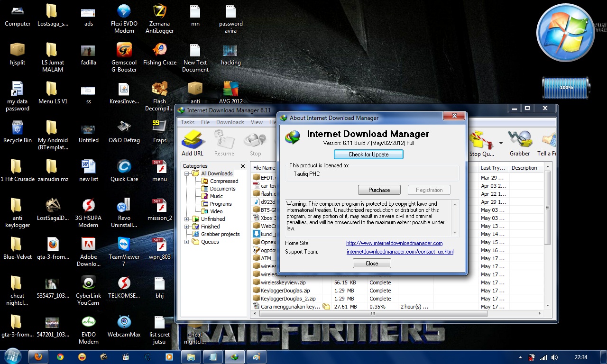The image size is (607, 364).
Task: Click the Check for Update button
Action: 368,154
